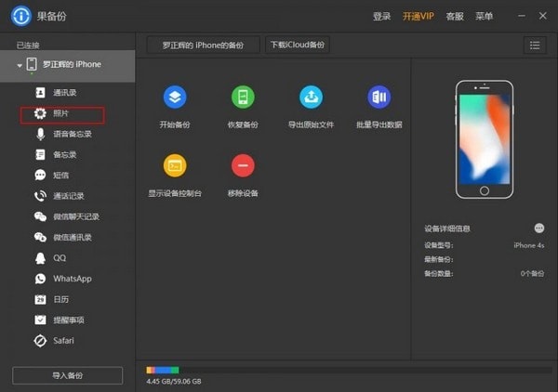Open 微信聊天记录 in the sidebar
The width and height of the screenshot is (558, 392).
click(x=74, y=216)
